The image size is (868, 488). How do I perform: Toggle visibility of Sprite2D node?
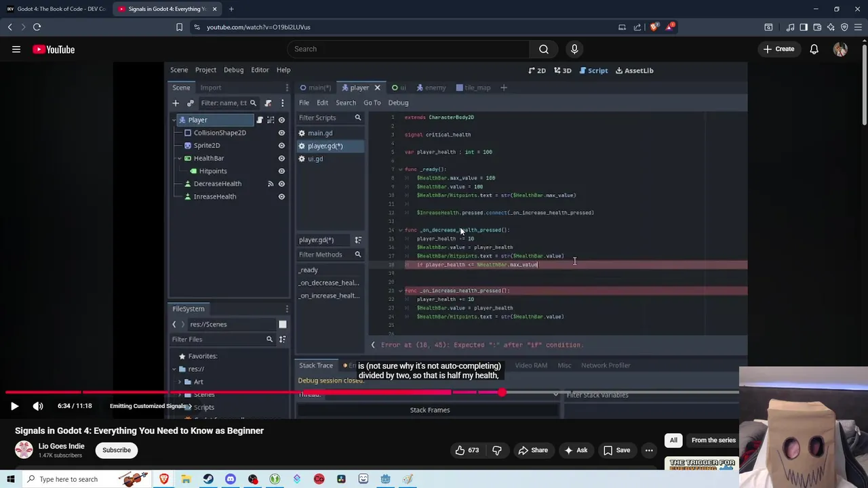(281, 146)
